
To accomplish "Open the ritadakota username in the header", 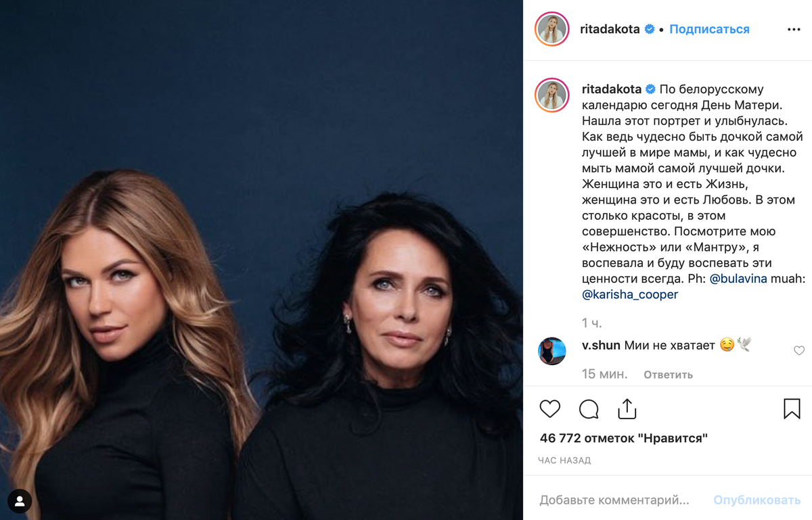I will point(610,29).
